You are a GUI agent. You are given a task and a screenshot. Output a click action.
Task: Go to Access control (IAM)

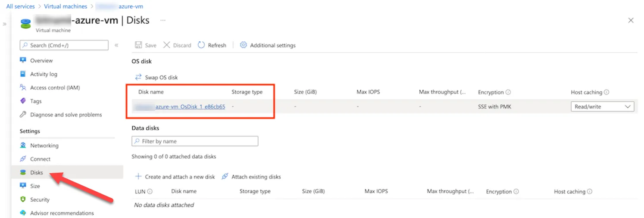pyautogui.click(x=55, y=87)
